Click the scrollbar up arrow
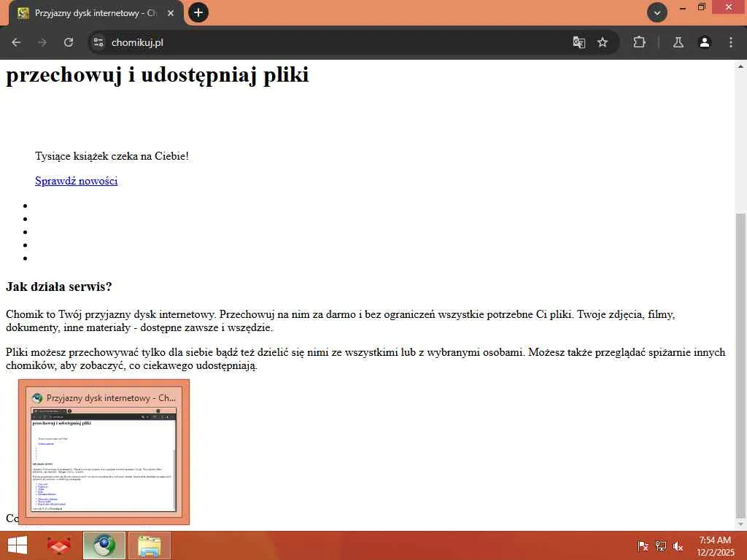 [x=741, y=66]
